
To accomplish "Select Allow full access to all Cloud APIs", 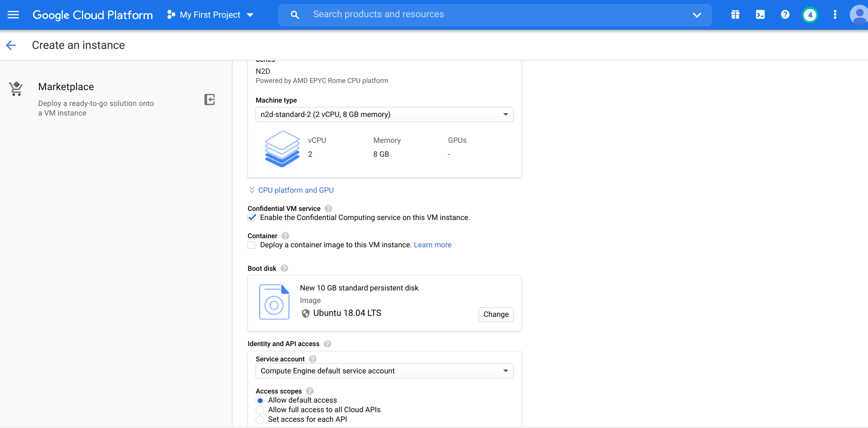I will click(260, 410).
